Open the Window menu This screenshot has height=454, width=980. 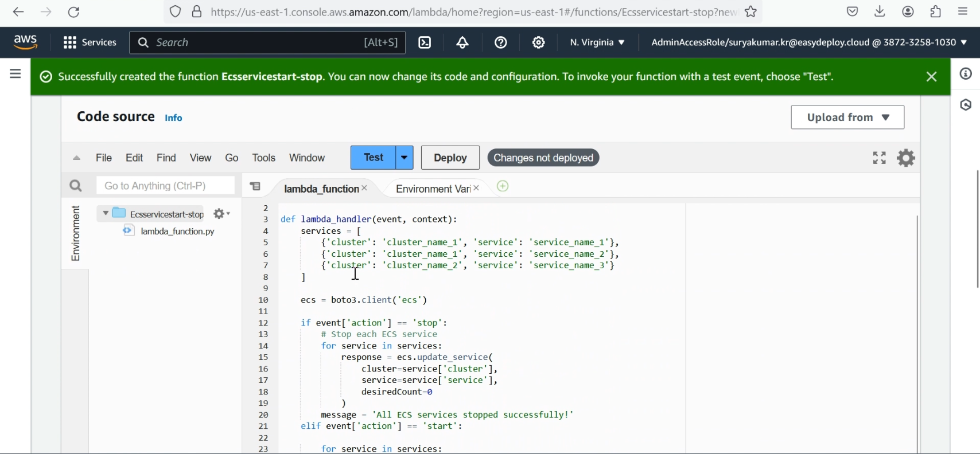pos(307,158)
